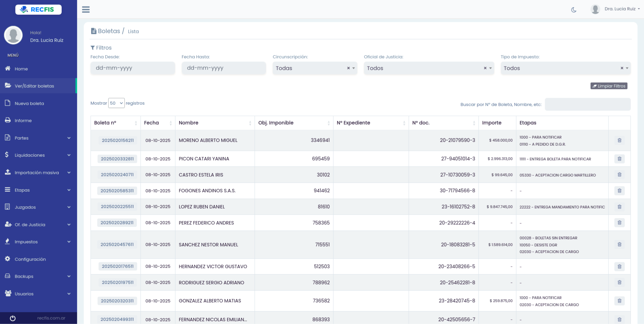Viewport: 644px width, 324px height.
Task: Toggle the sidebar with the hamburger icon
Action: 86,9
